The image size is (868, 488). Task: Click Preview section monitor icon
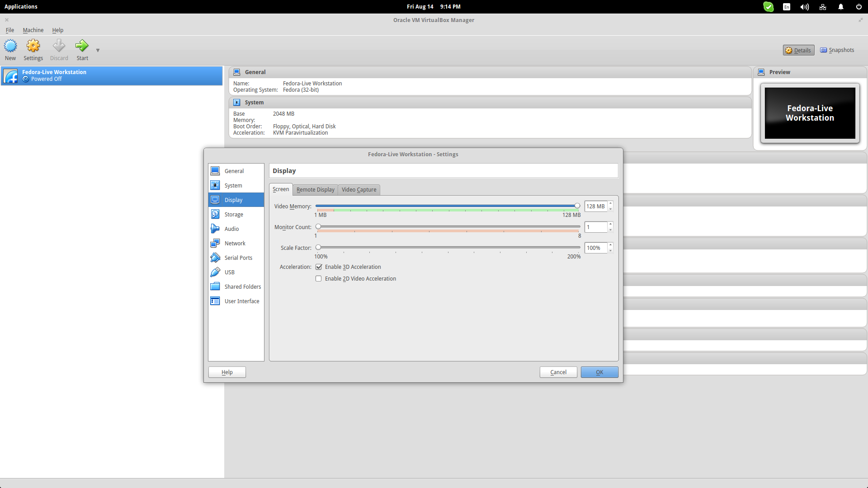pos(761,72)
